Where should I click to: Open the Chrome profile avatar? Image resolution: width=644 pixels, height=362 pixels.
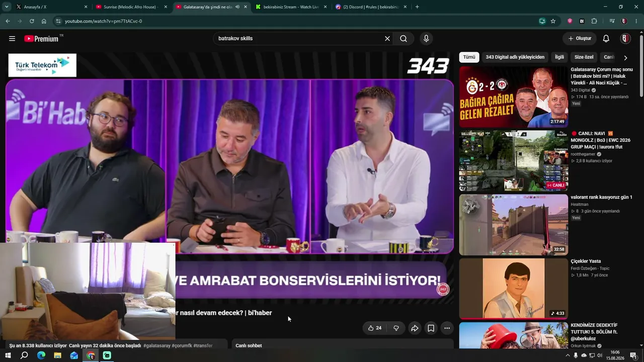pos(624,21)
